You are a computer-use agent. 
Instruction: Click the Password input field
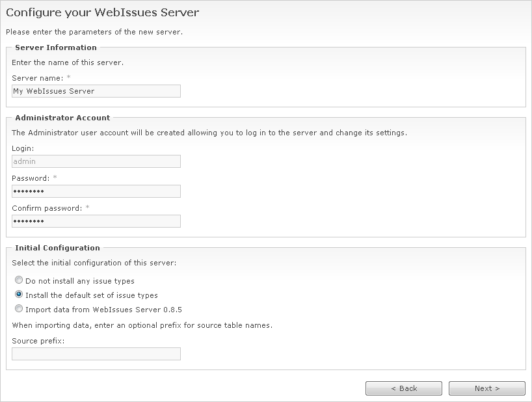96,191
